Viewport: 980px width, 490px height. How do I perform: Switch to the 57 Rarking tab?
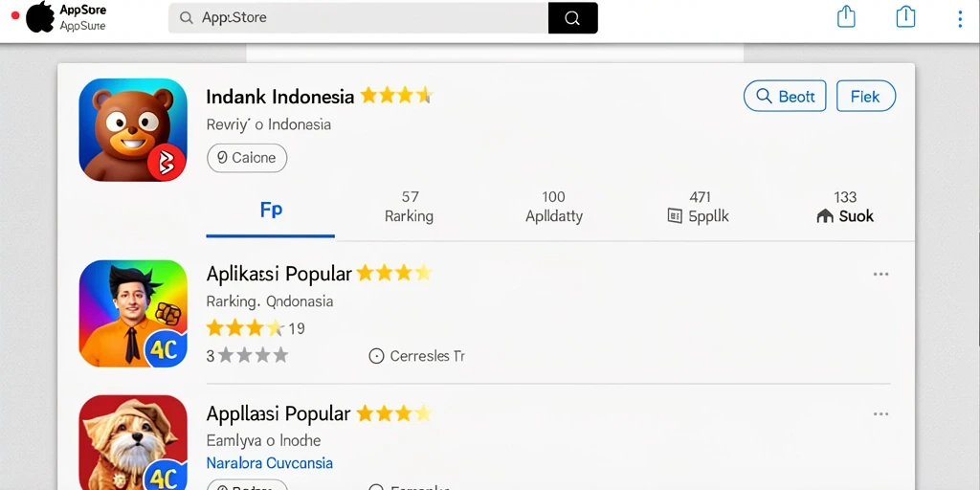click(x=410, y=207)
